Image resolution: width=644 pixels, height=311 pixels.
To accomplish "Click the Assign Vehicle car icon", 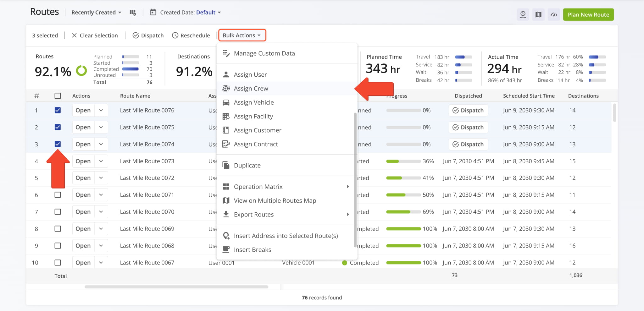I will [x=226, y=103].
